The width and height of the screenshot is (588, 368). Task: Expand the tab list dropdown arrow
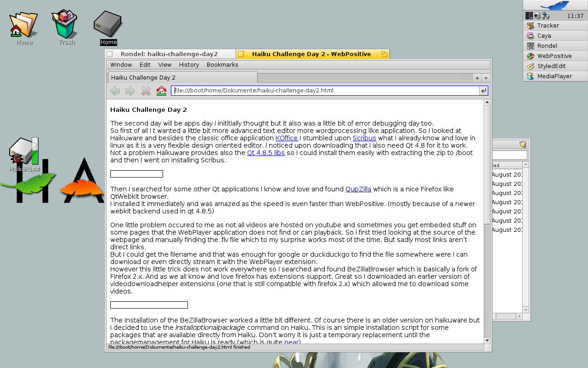click(486, 78)
